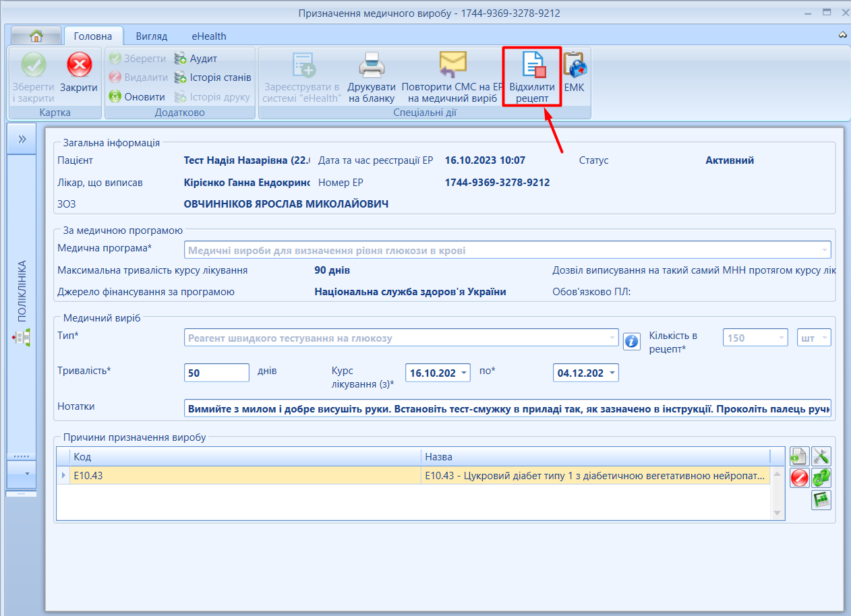Click the ER number 1744-9369-3278-9212 value
851x616 pixels.
tap(497, 183)
